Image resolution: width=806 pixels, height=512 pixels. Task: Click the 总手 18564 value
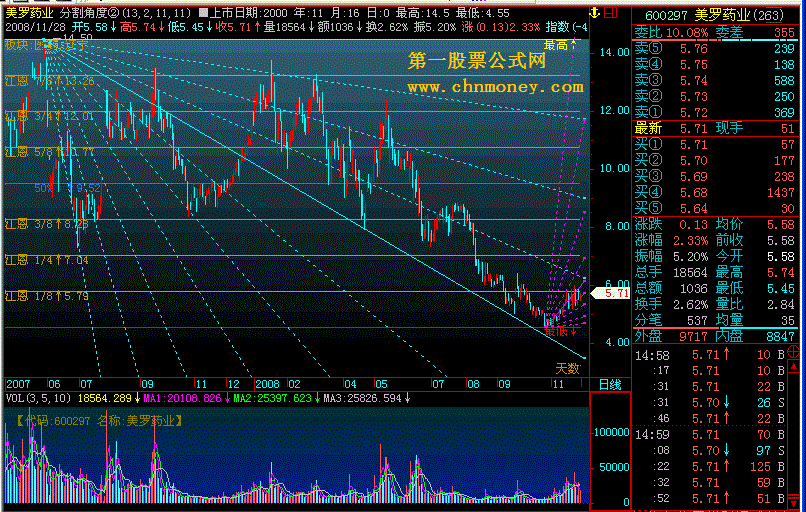[690, 272]
